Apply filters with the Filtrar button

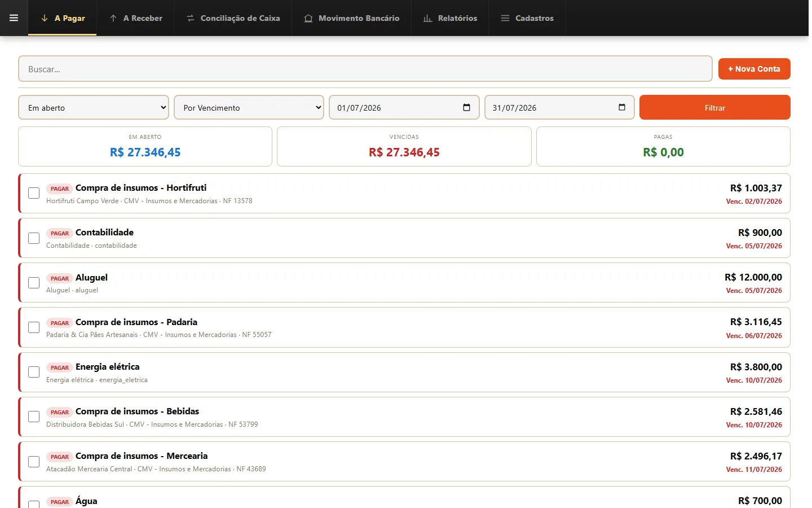click(x=714, y=107)
